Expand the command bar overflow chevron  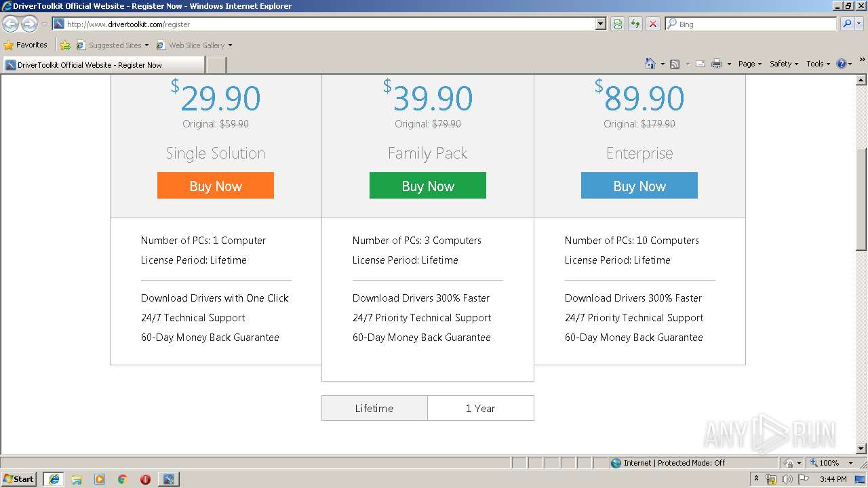click(863, 60)
